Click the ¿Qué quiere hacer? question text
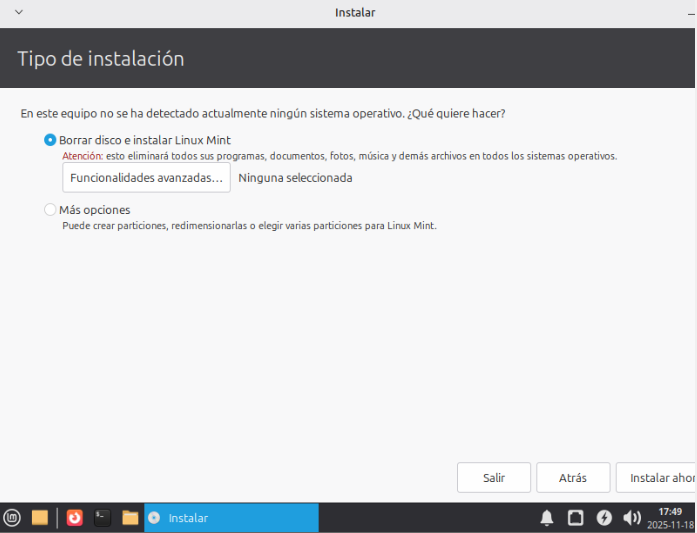 pos(456,113)
